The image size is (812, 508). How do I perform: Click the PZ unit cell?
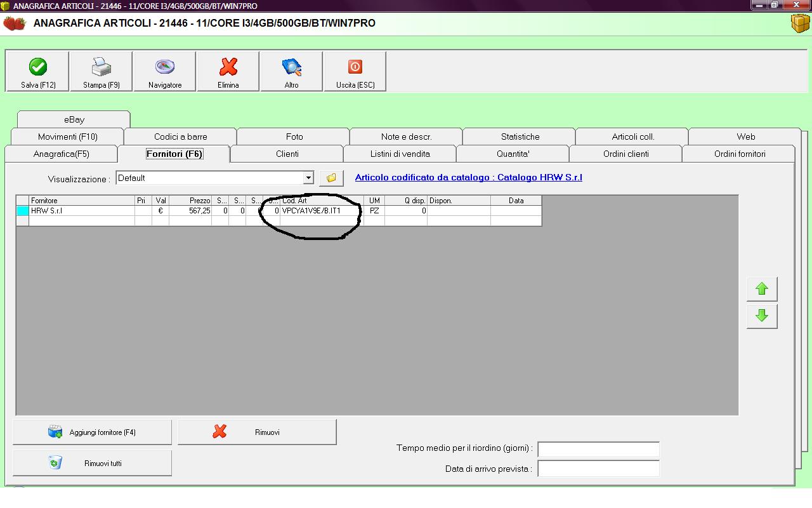point(374,211)
